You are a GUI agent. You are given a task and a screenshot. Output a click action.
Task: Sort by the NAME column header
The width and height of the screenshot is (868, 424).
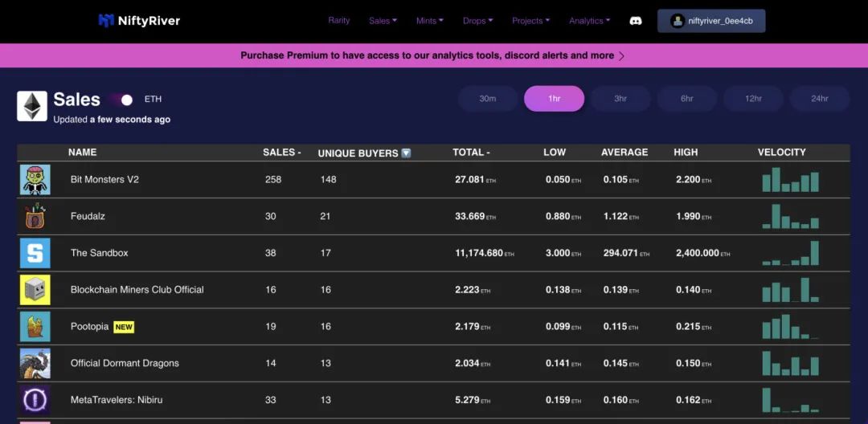(x=83, y=152)
